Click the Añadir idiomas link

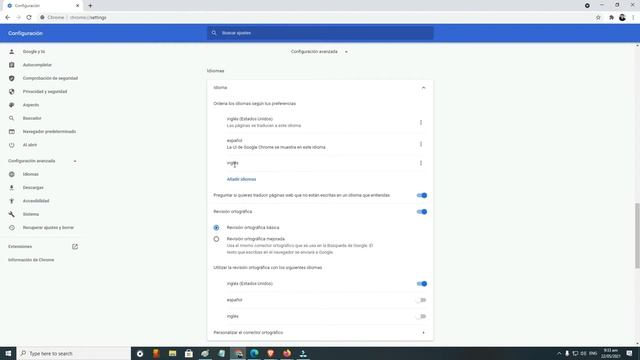point(241,180)
